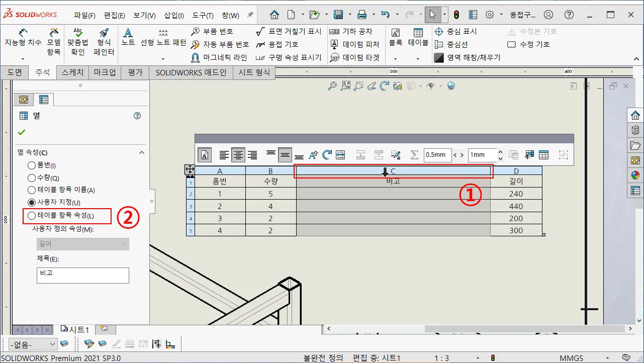Right-align table text
Image resolution: width=644 pixels, height=363 pixels.
coord(252,155)
